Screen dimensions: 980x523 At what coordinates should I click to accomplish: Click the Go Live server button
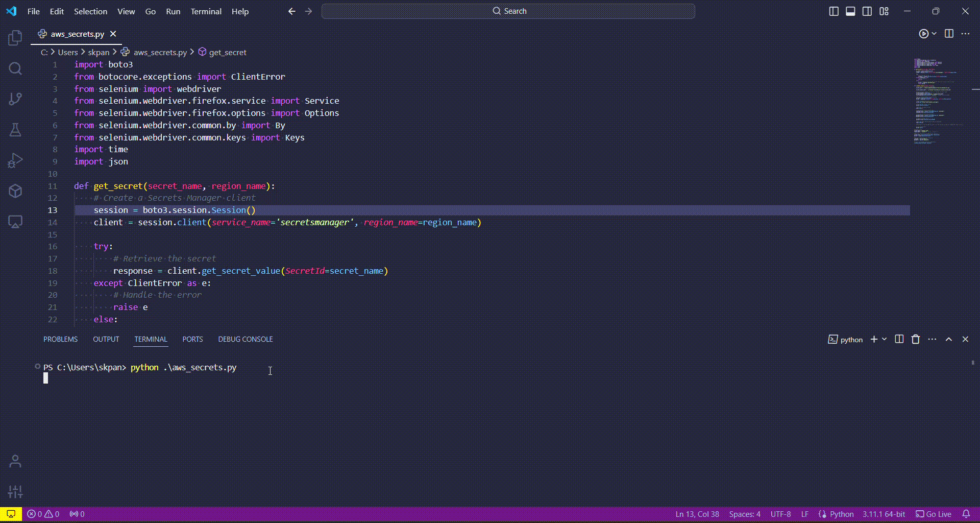click(934, 514)
